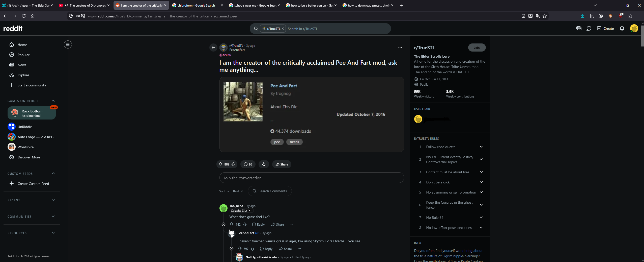Click the Search Comments field
Viewport: 644px width, 262px height.
pos(270,191)
